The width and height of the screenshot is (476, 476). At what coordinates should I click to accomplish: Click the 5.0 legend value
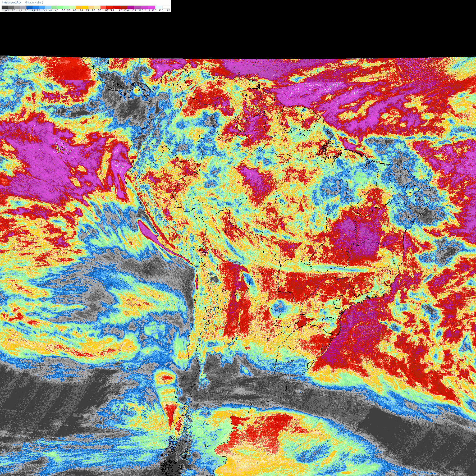(x=63, y=10)
